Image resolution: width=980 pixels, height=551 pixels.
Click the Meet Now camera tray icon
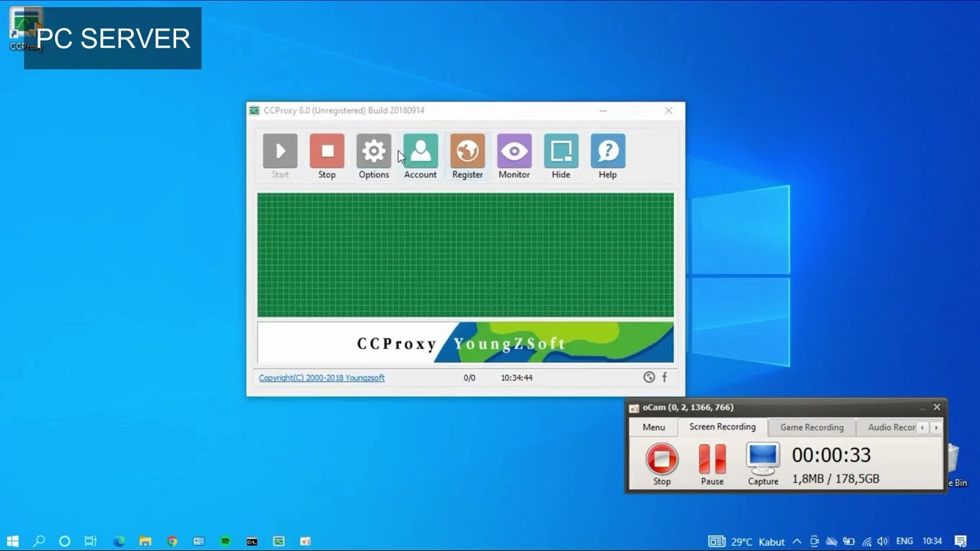click(x=814, y=542)
